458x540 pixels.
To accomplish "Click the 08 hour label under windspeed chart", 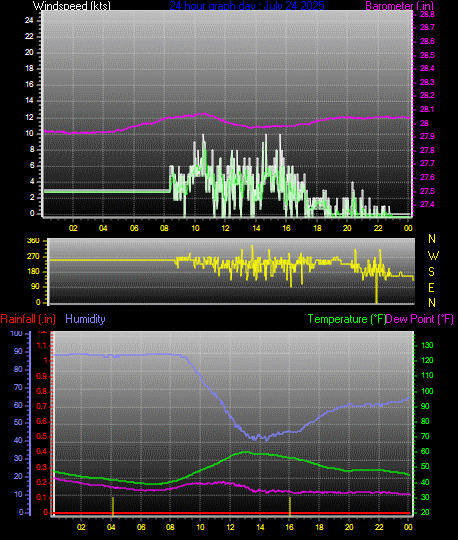I will click(x=164, y=228).
